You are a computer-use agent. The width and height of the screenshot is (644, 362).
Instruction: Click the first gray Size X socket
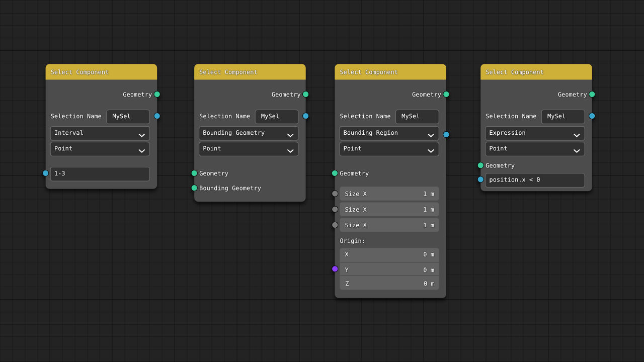tap(335, 194)
